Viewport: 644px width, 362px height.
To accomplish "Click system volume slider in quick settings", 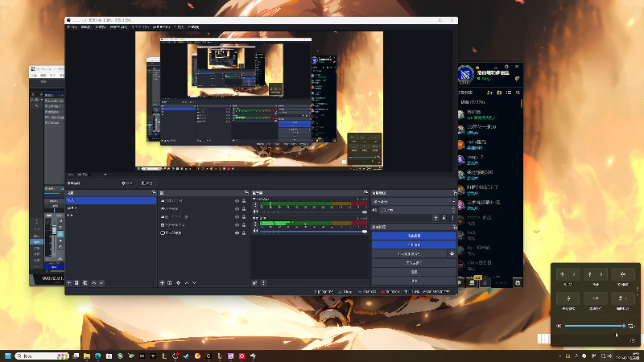I will click(x=595, y=326).
